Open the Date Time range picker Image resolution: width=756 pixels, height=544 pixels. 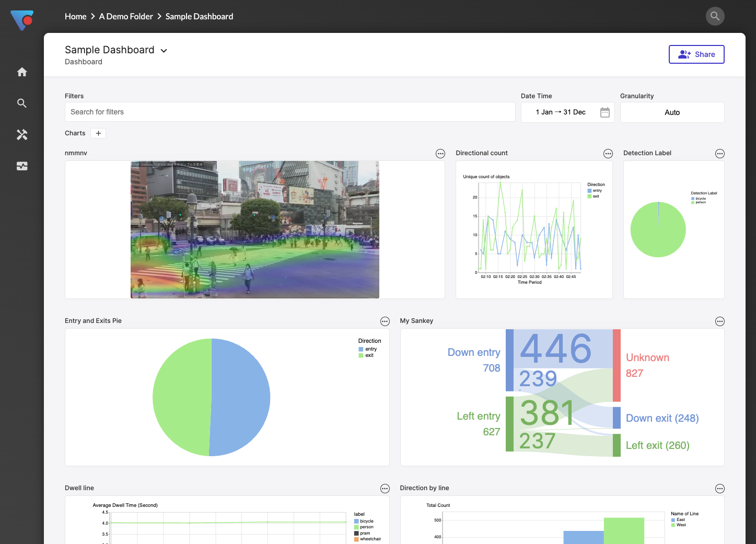(x=567, y=112)
